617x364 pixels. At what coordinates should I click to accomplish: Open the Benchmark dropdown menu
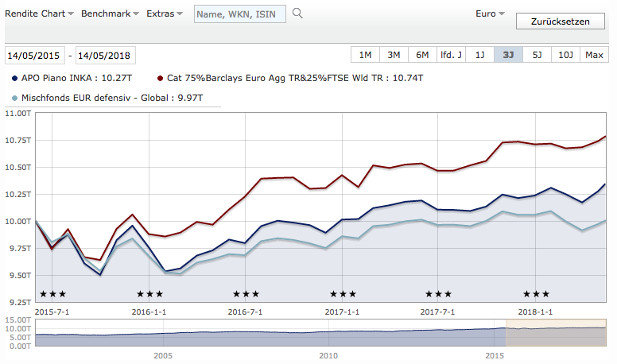tap(110, 14)
